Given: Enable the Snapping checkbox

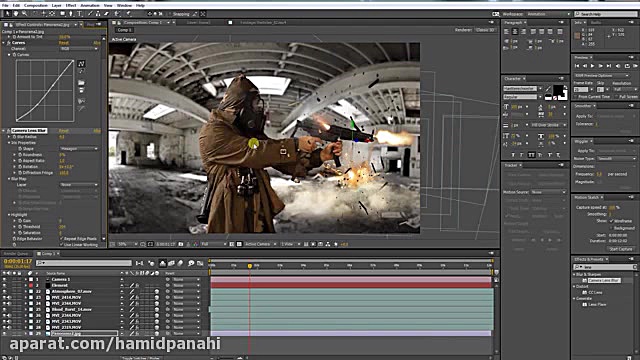Looking at the screenshot, I should (x=169, y=14).
